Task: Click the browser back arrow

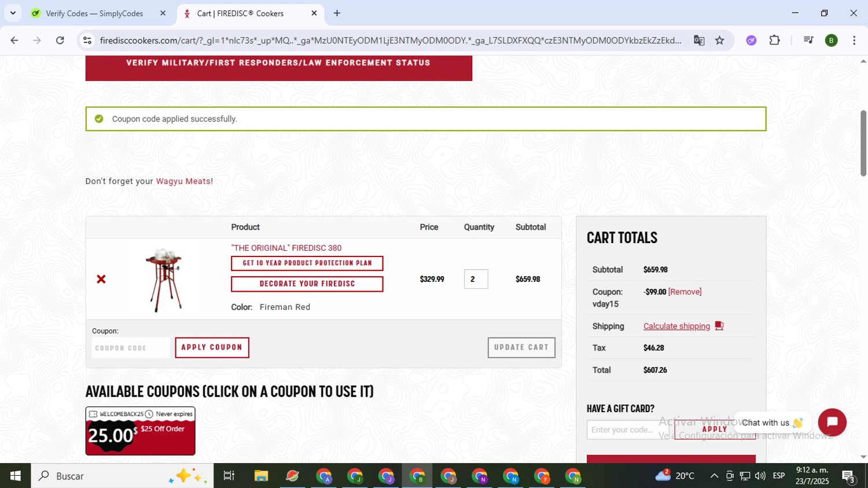Action: pos(14,41)
